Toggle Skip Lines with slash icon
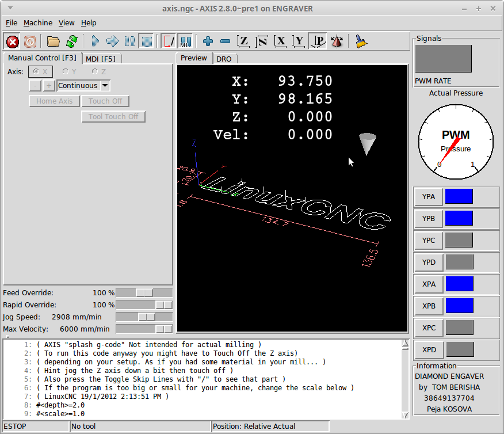Image resolution: width=504 pixels, height=434 pixels. click(x=169, y=42)
